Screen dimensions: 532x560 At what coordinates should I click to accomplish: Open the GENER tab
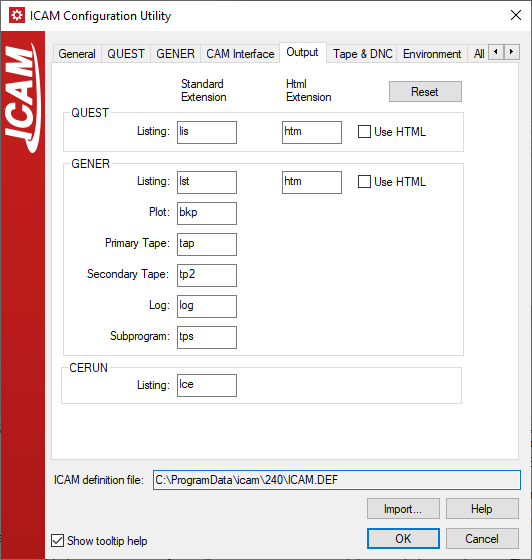[175, 54]
